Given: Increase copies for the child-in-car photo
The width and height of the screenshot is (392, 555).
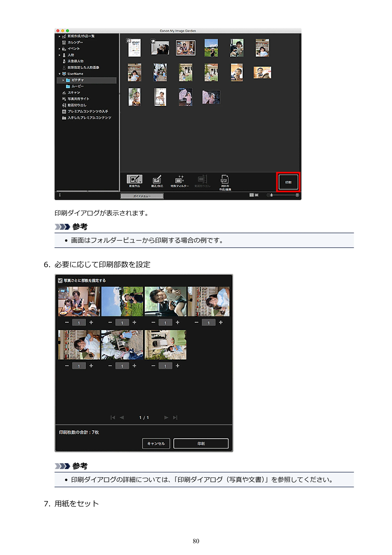Looking at the screenshot, I should pyautogui.click(x=178, y=323).
